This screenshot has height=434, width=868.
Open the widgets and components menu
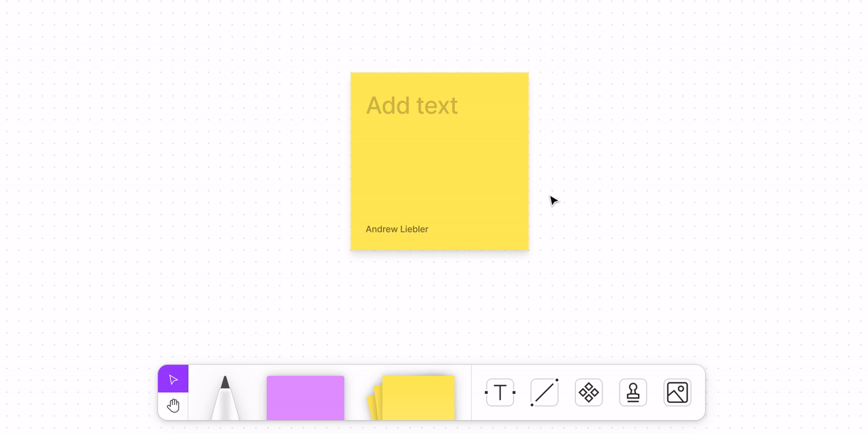588,393
